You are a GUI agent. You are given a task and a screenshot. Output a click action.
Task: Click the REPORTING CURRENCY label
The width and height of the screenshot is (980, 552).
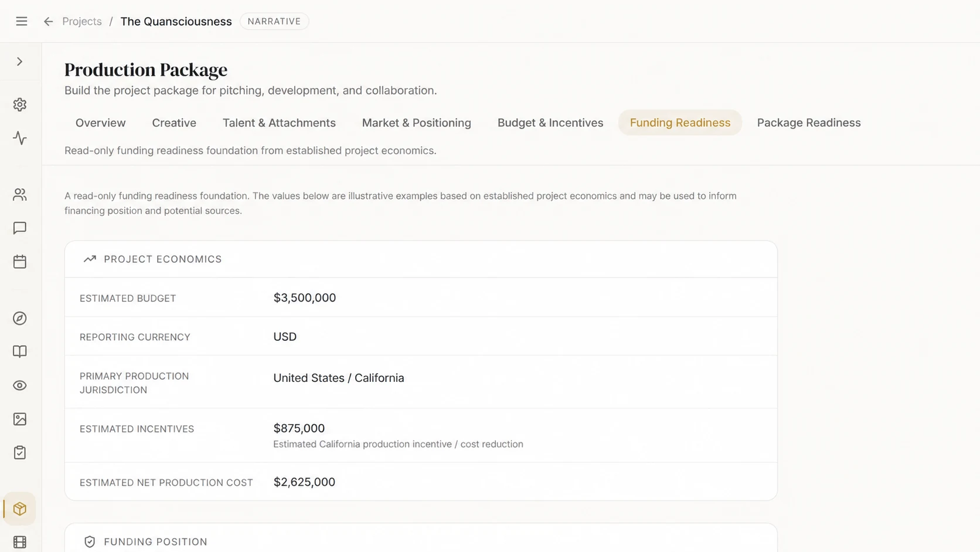pyautogui.click(x=135, y=337)
